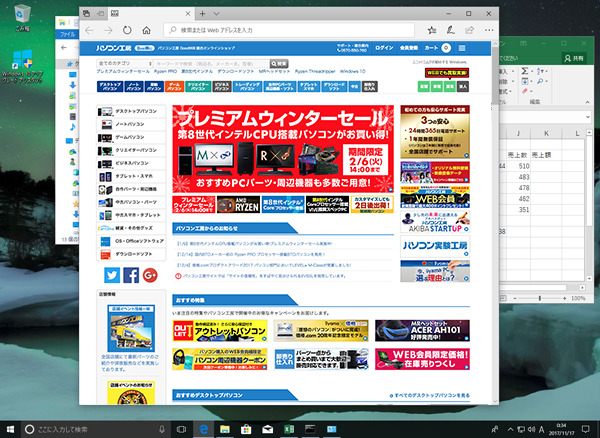Open Task View on the taskbar
This screenshot has height=438, width=600.
[x=181, y=429]
